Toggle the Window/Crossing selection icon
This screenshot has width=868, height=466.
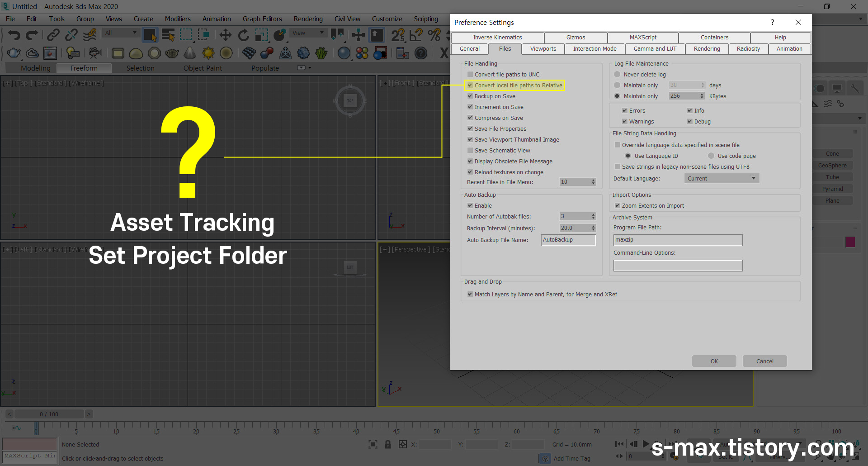(x=203, y=35)
